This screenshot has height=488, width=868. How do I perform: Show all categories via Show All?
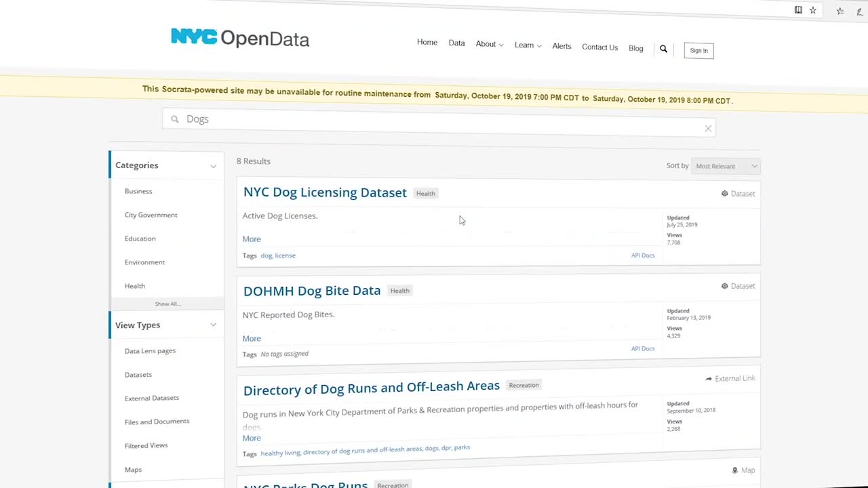[167, 304]
